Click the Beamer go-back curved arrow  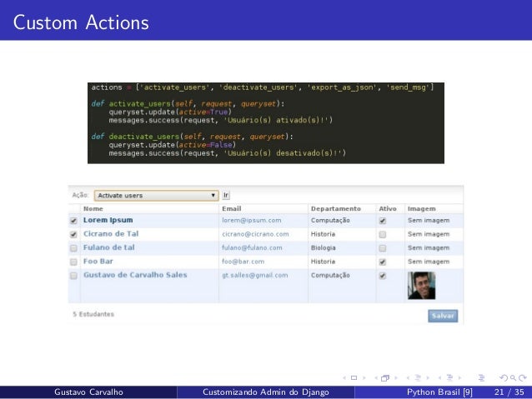coord(504,377)
